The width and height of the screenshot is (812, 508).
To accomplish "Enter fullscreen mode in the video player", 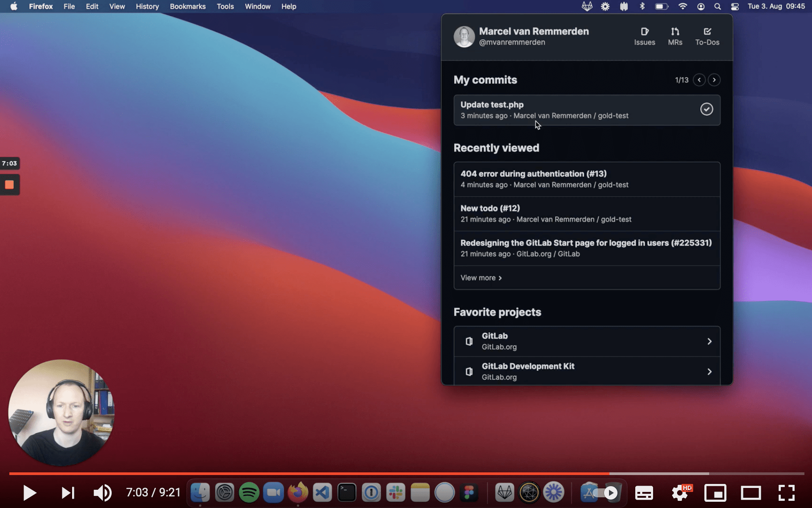I will coord(786,493).
